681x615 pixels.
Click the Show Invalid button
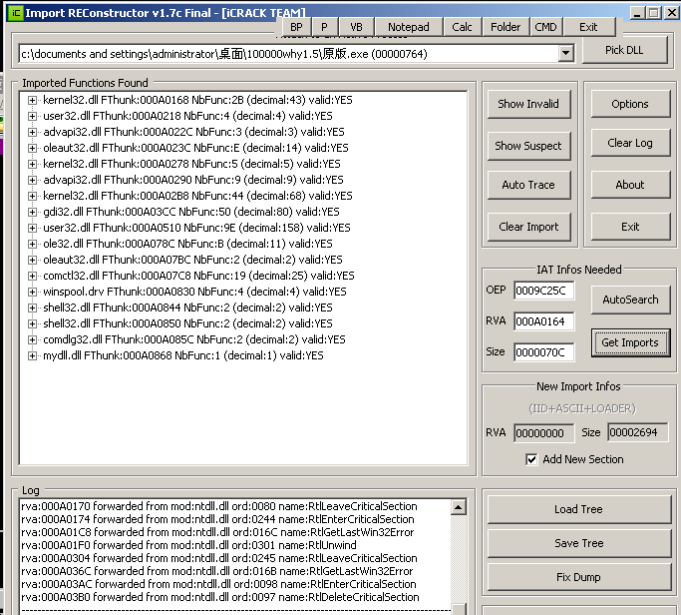[x=528, y=104]
